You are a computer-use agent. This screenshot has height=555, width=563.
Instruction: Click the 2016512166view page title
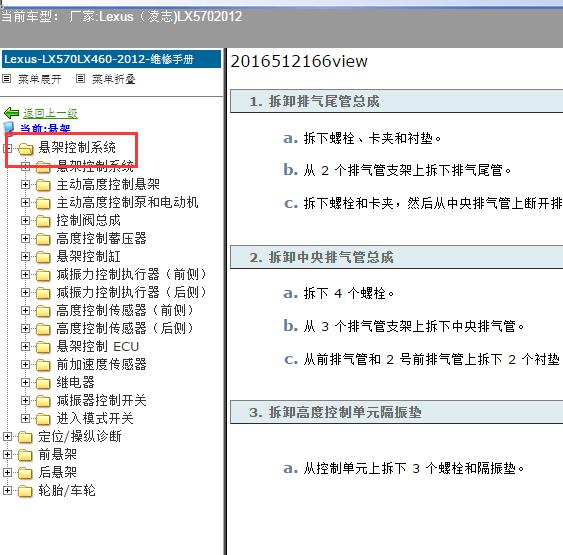tap(299, 61)
